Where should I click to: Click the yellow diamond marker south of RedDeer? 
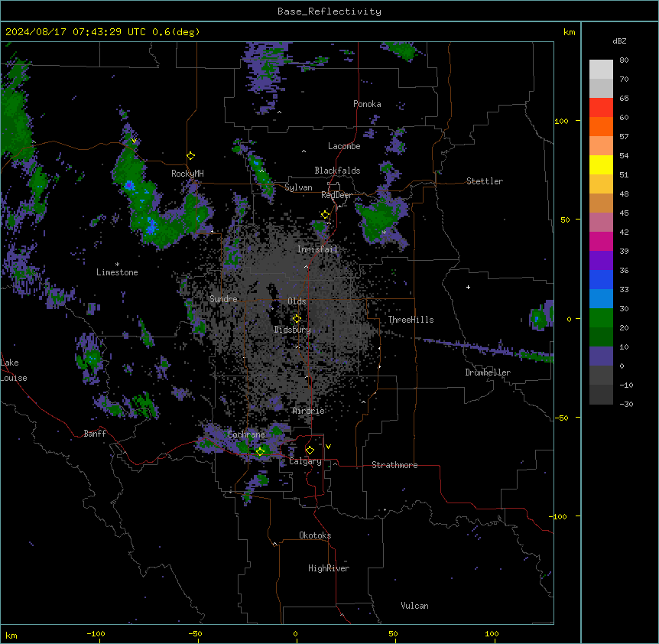point(326,215)
